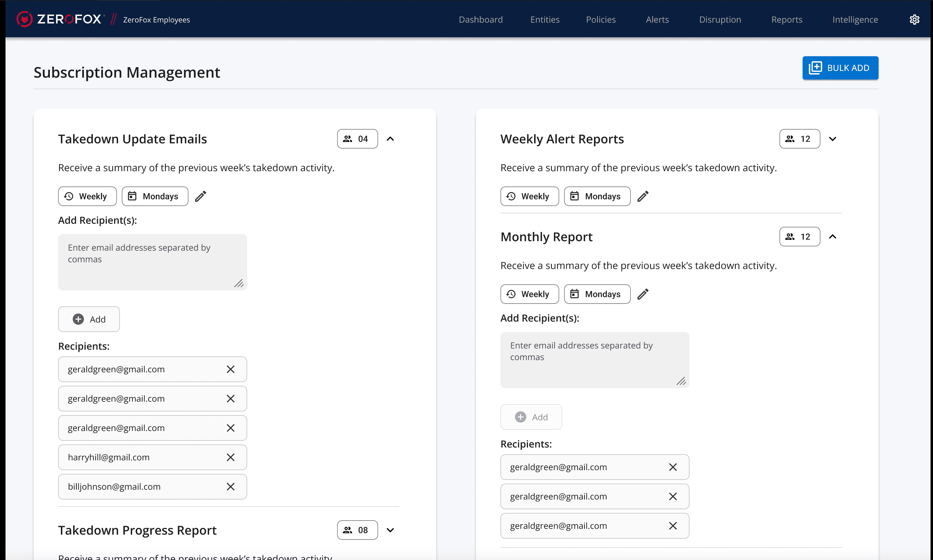Image resolution: width=933 pixels, height=560 pixels.
Task: Click the ZeroFox logo icon
Action: click(24, 19)
